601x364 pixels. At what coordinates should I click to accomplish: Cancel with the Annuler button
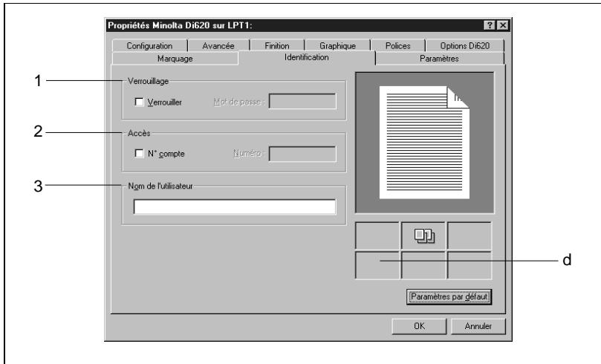(478, 326)
